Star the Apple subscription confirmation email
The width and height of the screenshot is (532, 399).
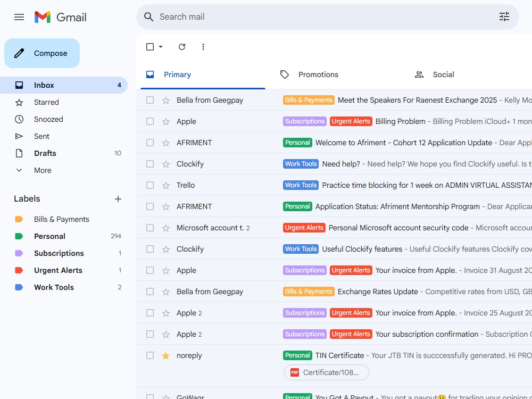click(165, 335)
